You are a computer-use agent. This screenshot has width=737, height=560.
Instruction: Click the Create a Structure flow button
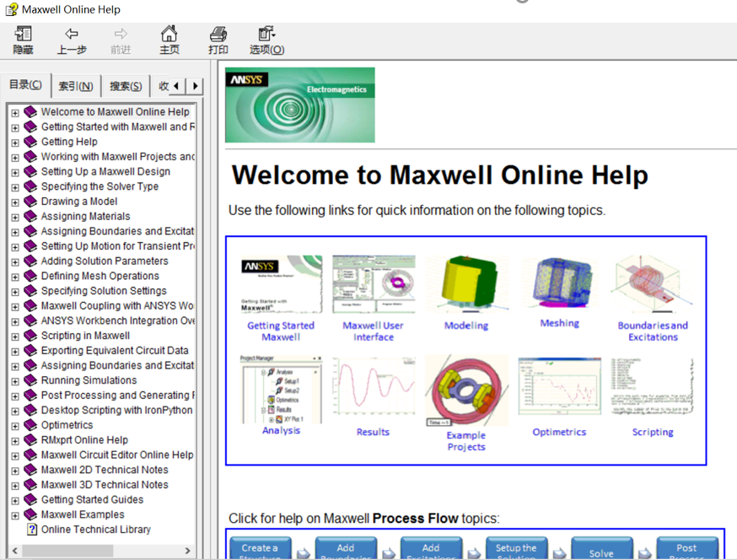261,548
